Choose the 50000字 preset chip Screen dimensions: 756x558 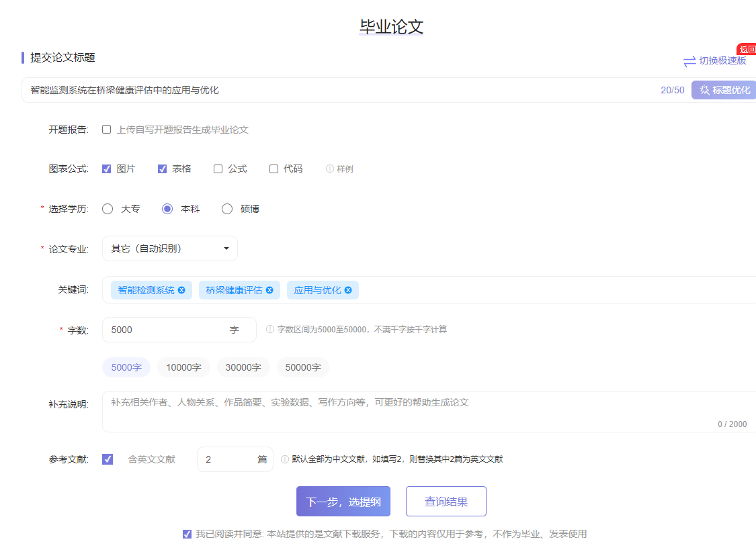pos(303,367)
